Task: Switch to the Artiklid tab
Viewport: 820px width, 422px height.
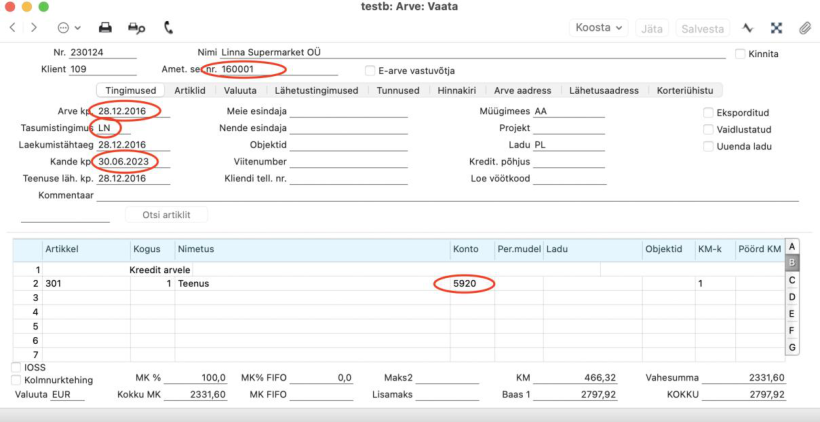Action: pyautogui.click(x=190, y=90)
